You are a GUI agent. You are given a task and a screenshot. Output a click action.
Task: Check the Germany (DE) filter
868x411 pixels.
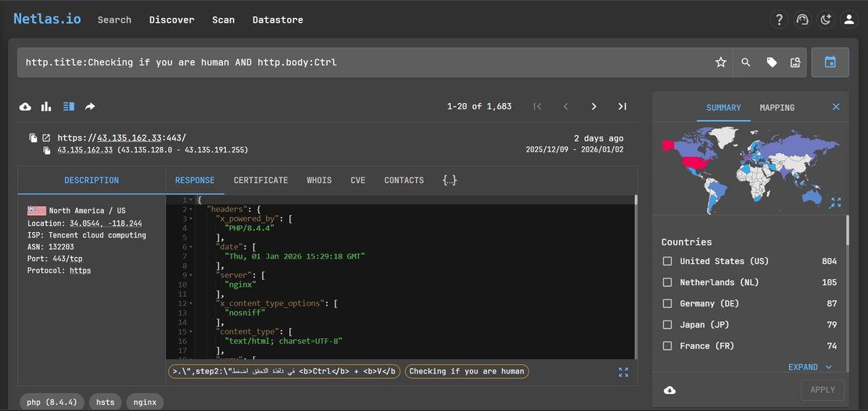pos(668,303)
